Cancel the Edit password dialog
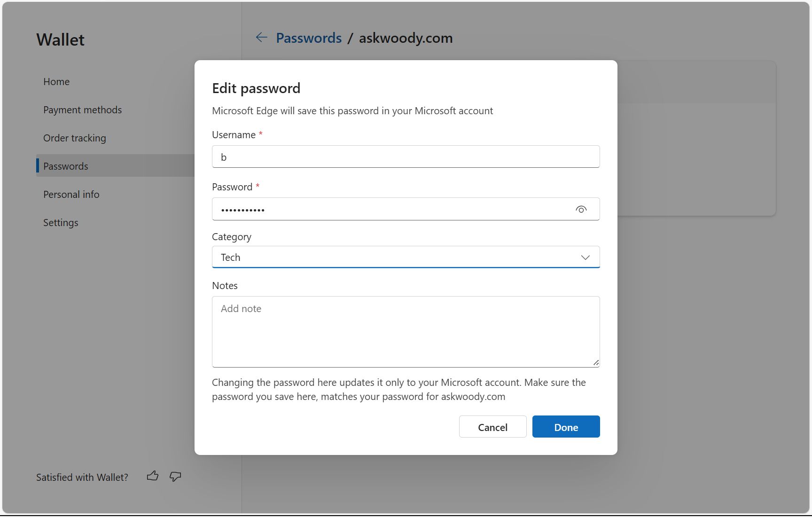The image size is (812, 517). click(492, 427)
